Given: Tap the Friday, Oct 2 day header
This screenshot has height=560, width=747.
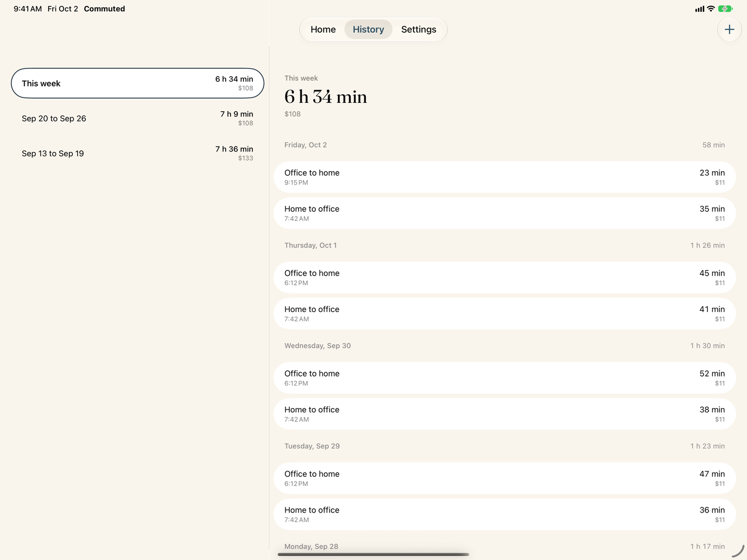Looking at the screenshot, I should (x=306, y=145).
